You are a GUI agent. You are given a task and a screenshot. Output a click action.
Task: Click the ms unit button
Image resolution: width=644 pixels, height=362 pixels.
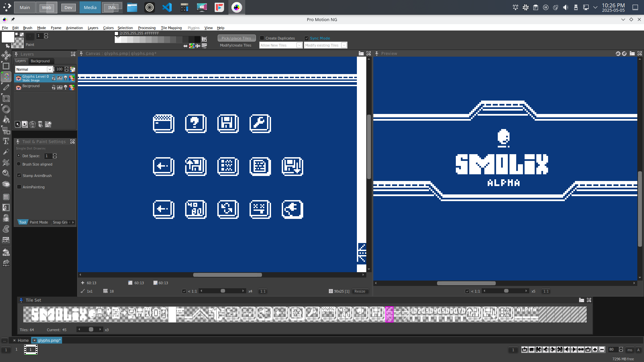point(630,350)
